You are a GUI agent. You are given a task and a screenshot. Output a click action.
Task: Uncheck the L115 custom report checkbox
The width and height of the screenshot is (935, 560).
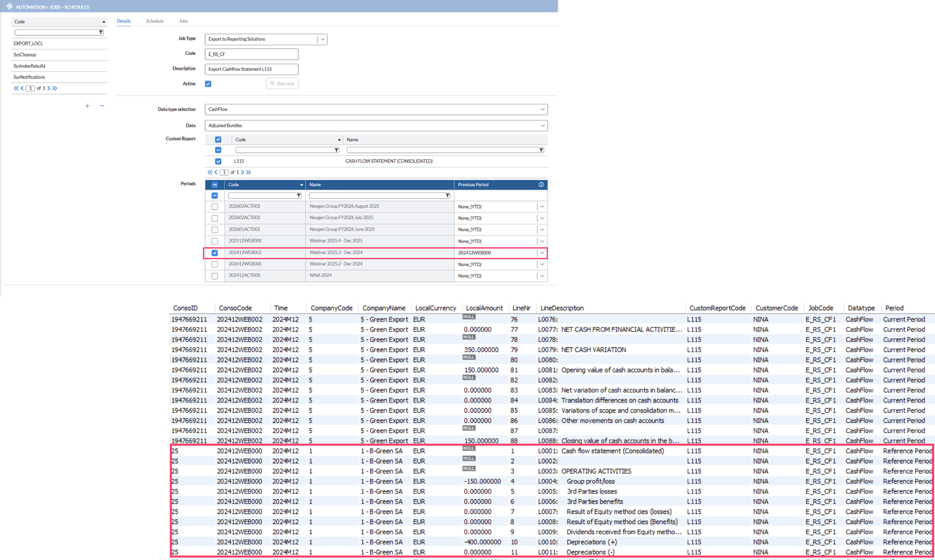[x=218, y=161]
